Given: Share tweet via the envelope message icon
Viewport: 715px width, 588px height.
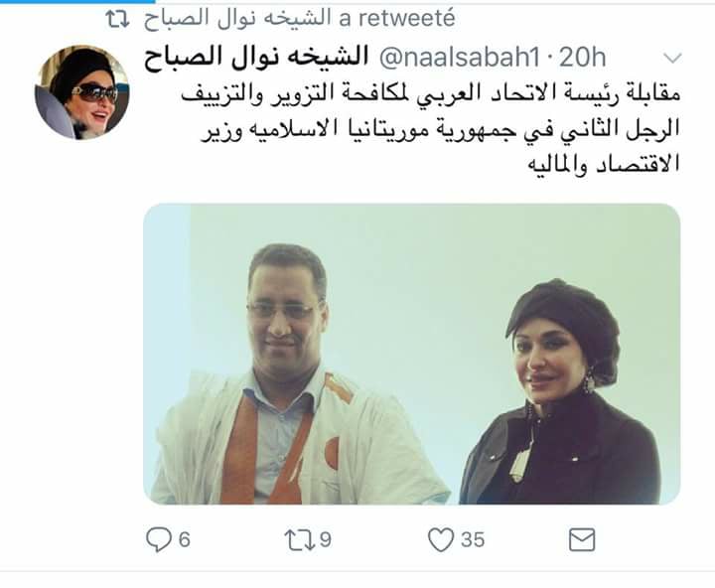Looking at the screenshot, I should tap(582, 539).
